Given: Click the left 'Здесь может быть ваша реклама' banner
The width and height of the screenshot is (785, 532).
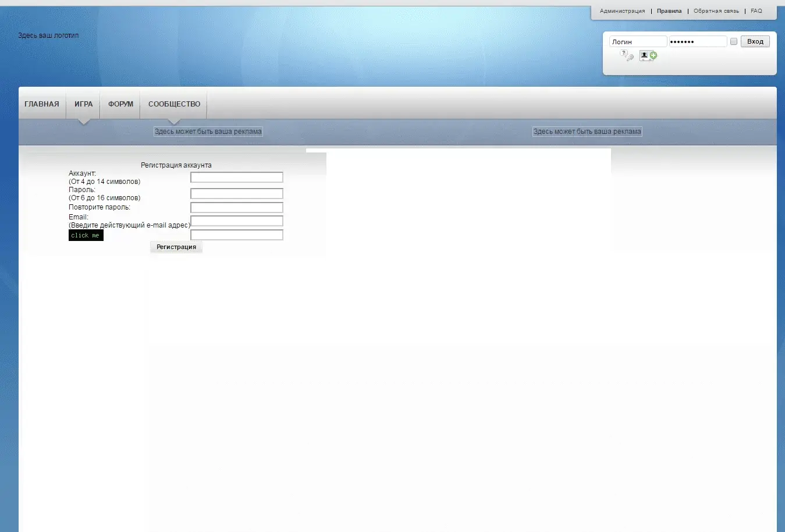Looking at the screenshot, I should [x=208, y=132].
